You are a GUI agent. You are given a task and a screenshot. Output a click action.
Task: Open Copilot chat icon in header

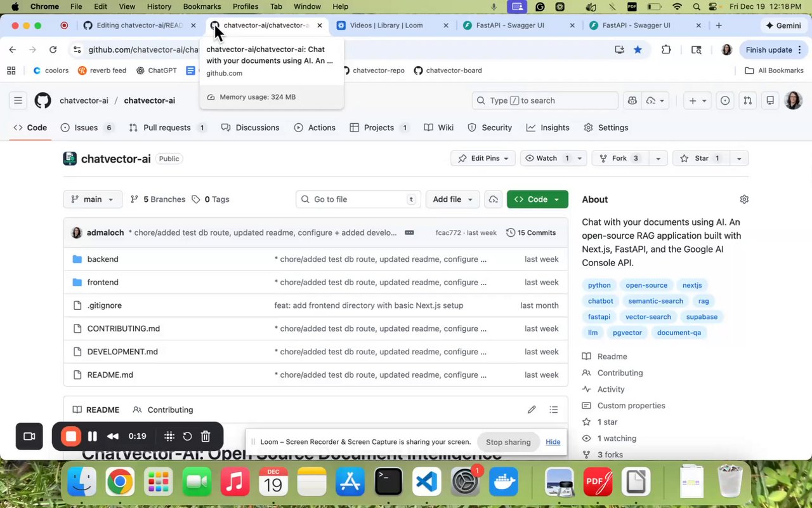point(632,100)
